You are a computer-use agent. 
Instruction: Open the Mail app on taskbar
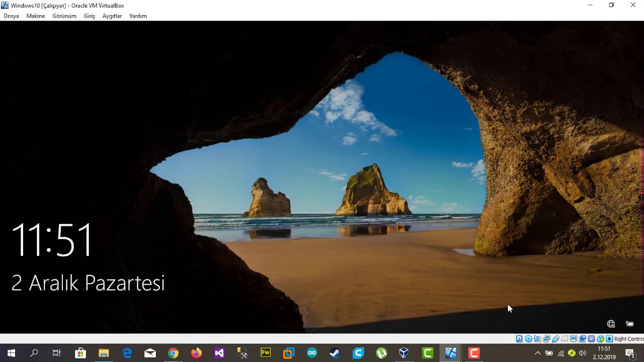coord(150,353)
